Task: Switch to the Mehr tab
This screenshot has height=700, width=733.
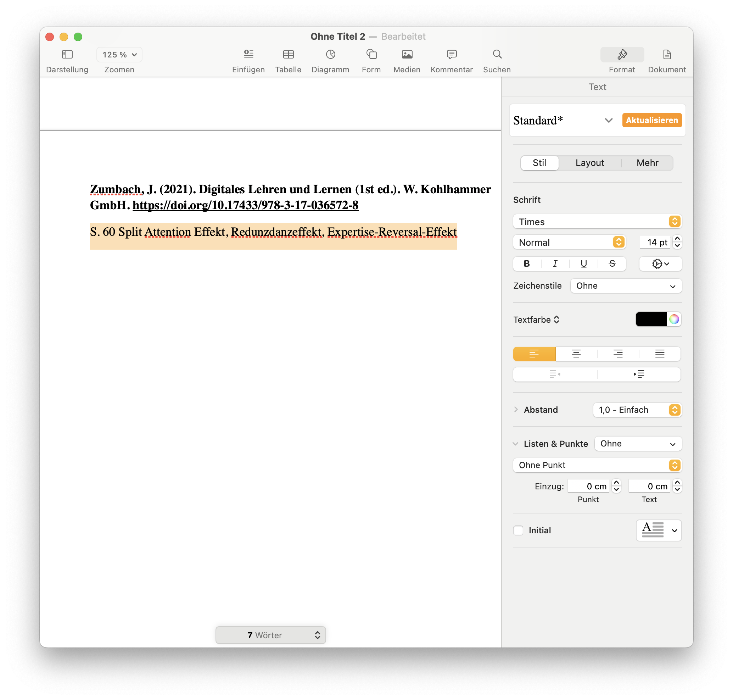Action: (x=647, y=163)
